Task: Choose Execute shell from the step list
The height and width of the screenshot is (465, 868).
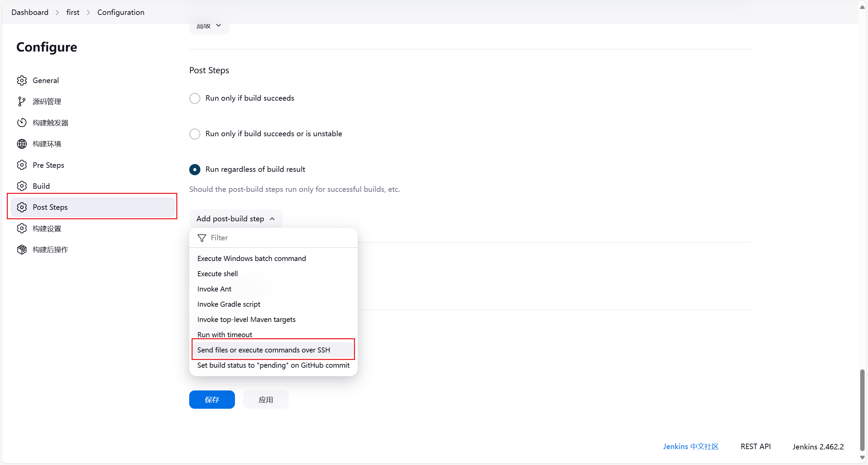Action: [x=217, y=274]
